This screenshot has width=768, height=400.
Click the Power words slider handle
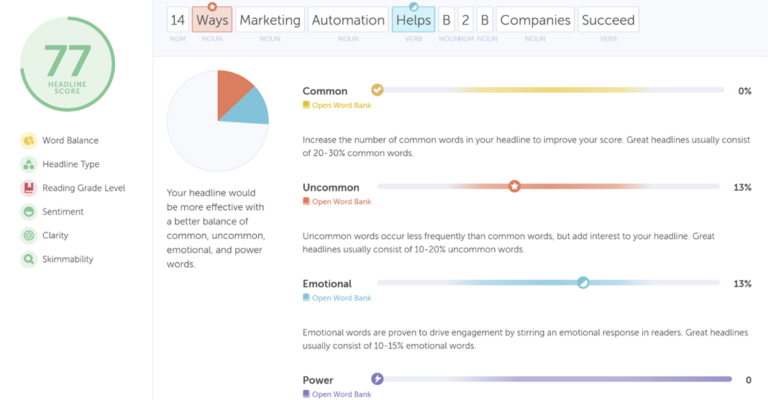(377, 379)
